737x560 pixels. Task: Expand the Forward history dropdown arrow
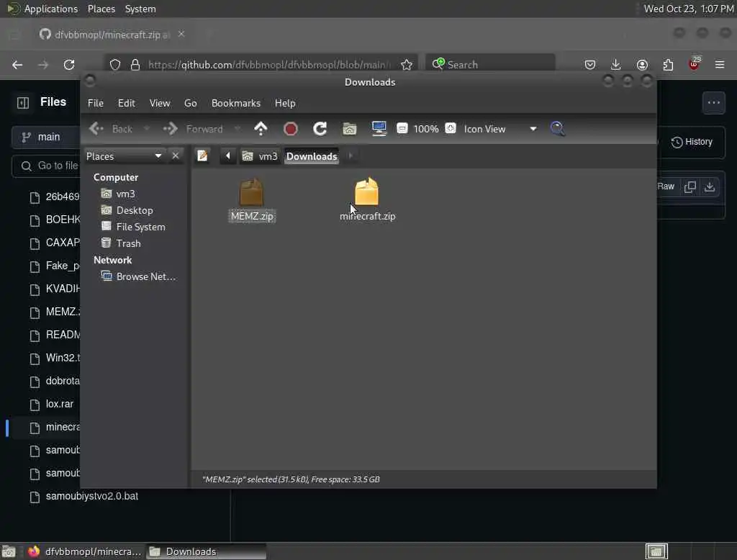tap(238, 128)
